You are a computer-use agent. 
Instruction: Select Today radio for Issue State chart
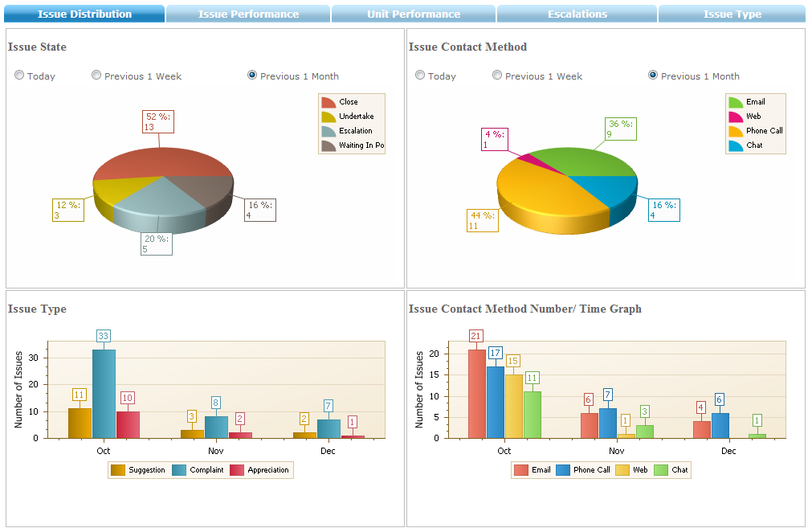(x=19, y=75)
